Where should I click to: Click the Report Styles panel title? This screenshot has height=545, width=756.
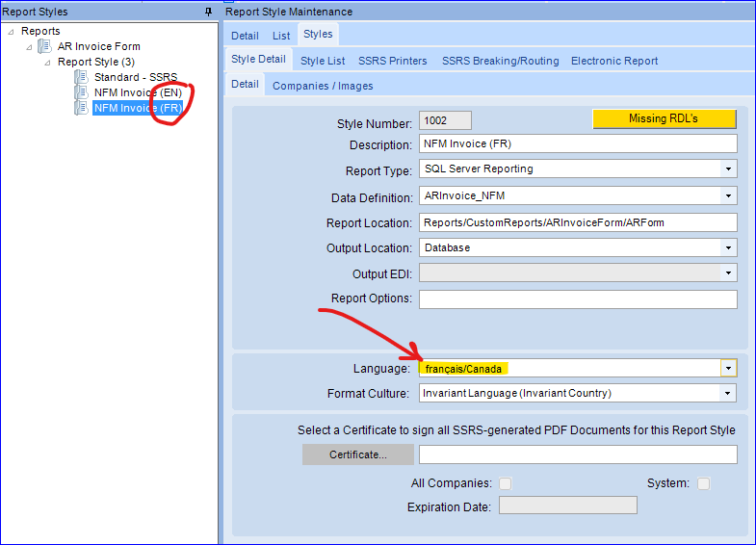click(35, 12)
